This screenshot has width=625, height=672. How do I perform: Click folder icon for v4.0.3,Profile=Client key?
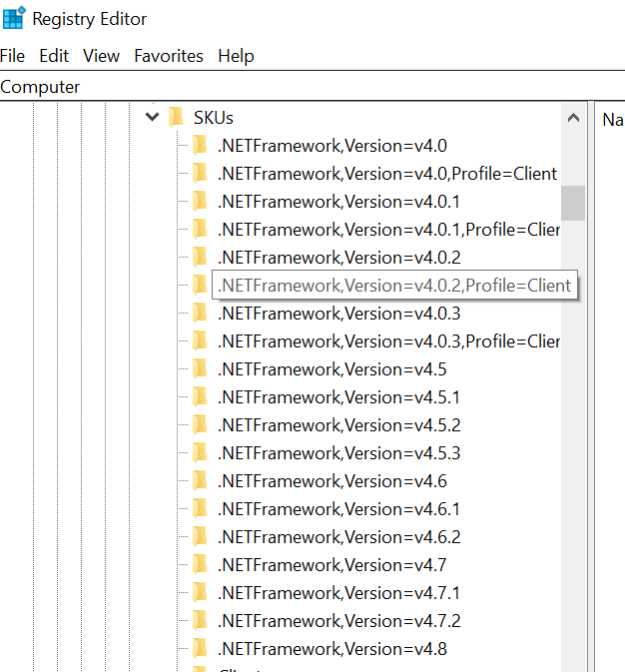(x=201, y=341)
